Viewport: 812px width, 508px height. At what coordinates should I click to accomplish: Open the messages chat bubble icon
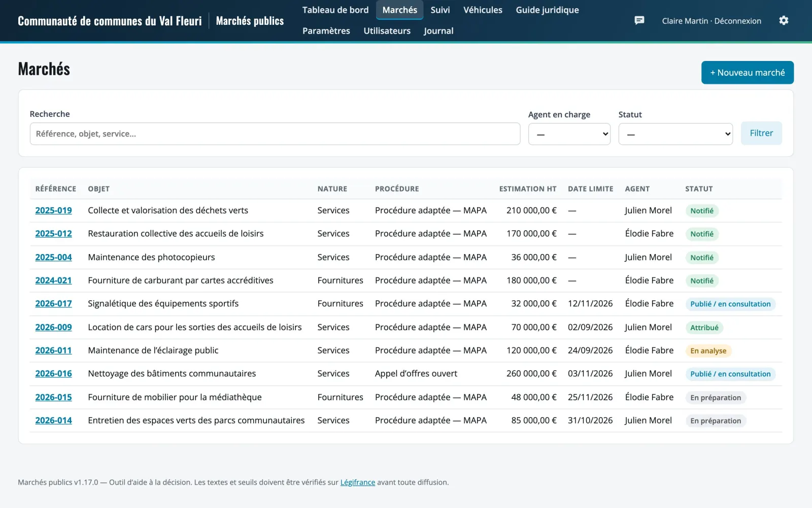[x=639, y=20]
